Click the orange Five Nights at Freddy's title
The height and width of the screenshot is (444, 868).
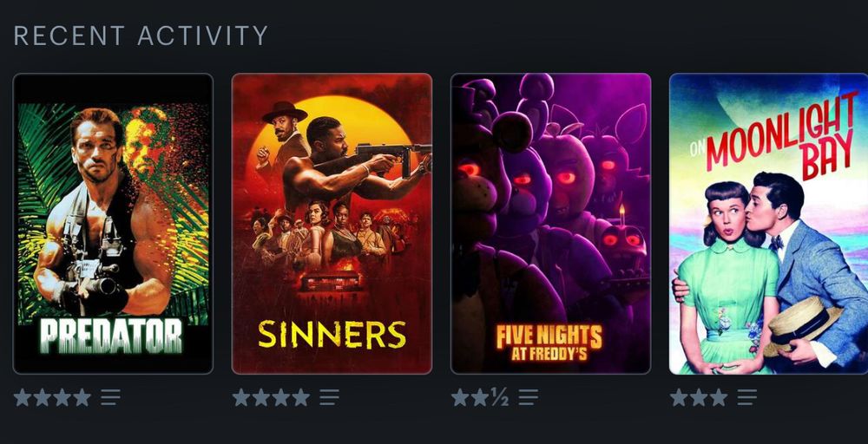click(x=549, y=343)
